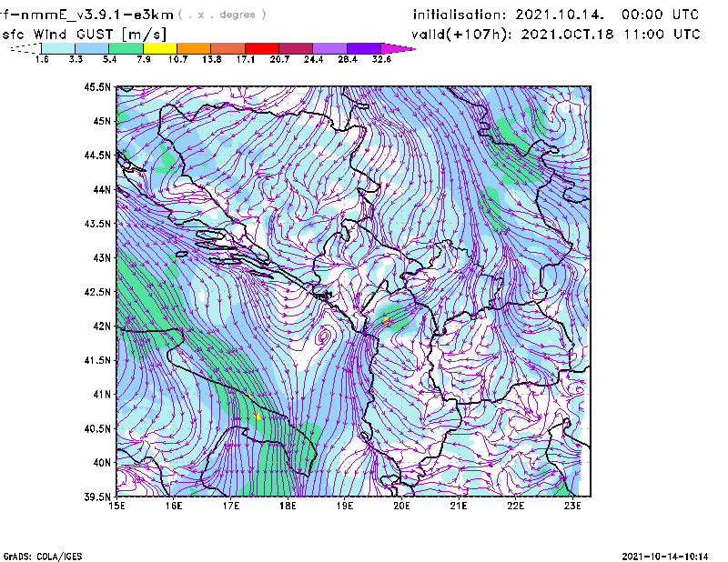Click the magenta arrow end of colorbar

[398, 48]
